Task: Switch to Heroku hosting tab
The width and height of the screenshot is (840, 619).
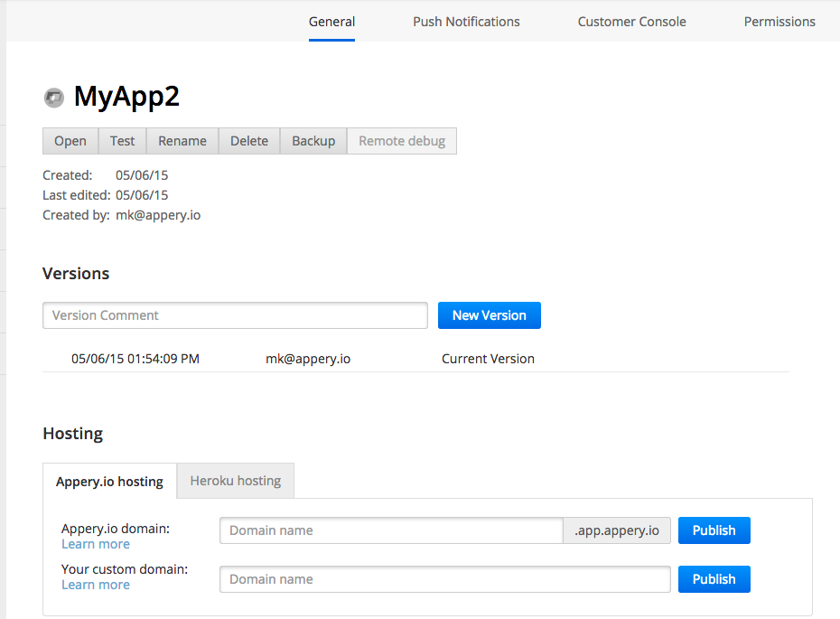Action: 235,481
